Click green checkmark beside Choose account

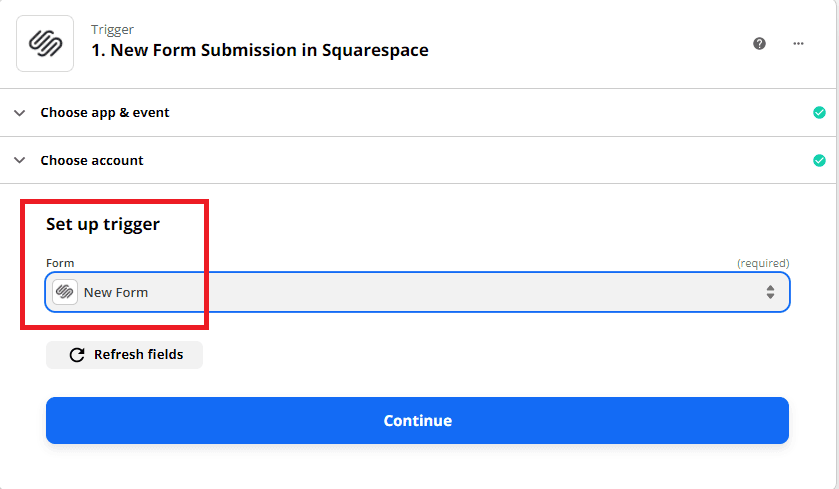(x=819, y=160)
